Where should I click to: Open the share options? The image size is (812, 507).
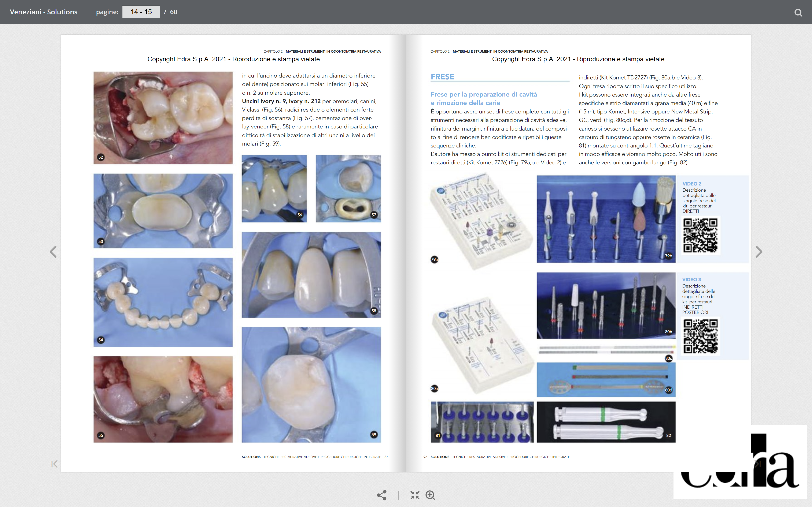(x=381, y=495)
